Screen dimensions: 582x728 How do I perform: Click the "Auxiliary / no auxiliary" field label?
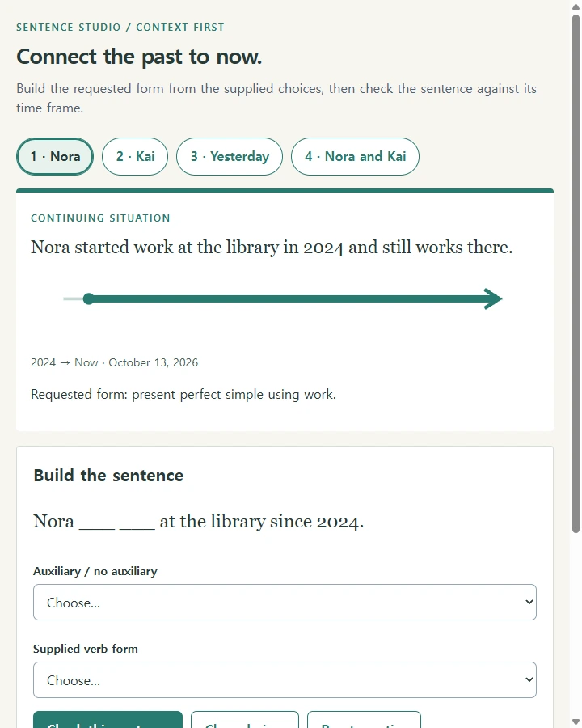(95, 571)
